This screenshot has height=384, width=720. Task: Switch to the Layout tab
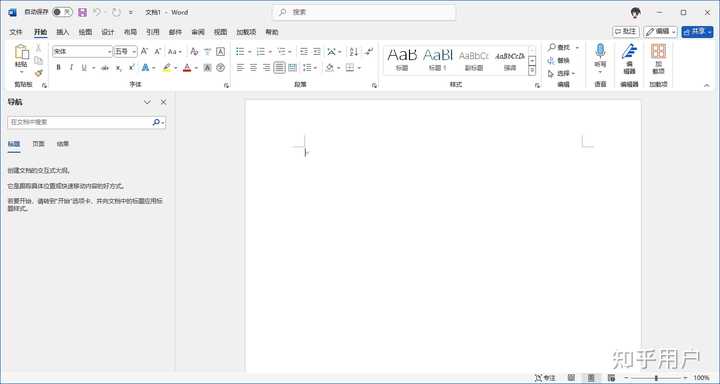point(130,32)
